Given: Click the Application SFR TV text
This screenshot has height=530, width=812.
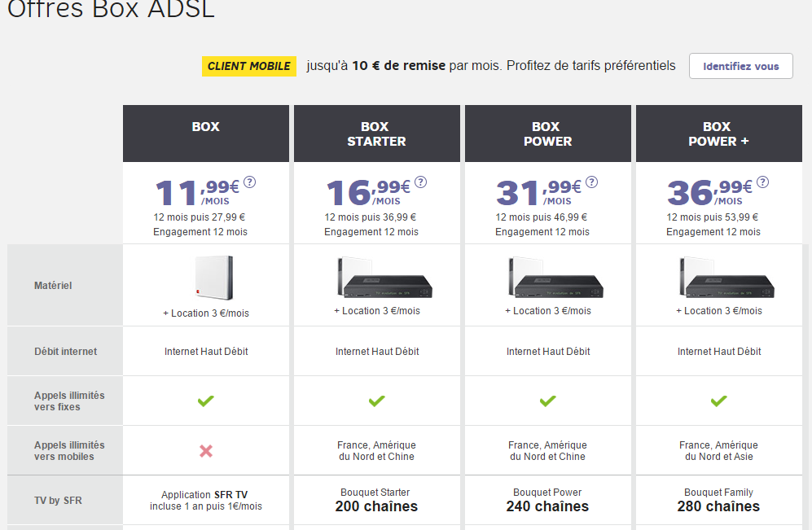Looking at the screenshot, I should 206,494.
